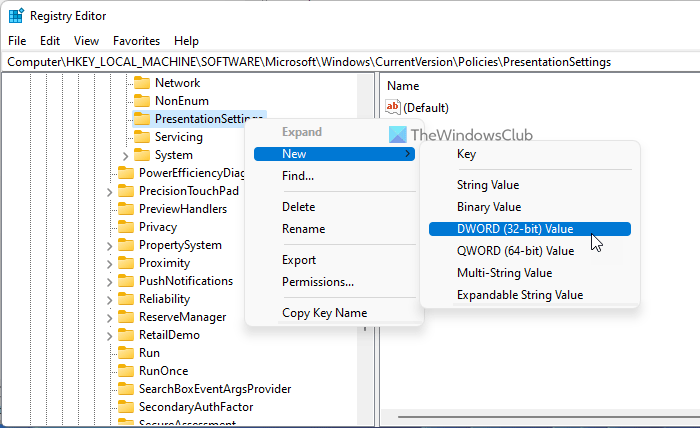
Task: Open the Help menu
Action: 186,41
